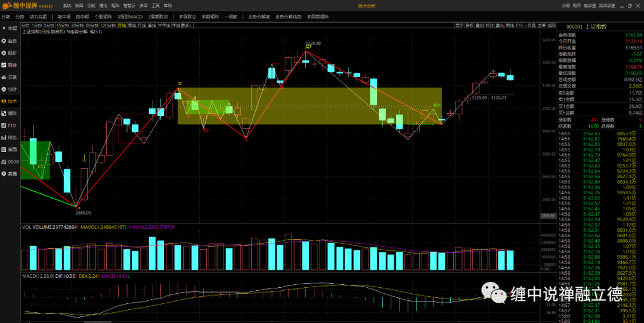The width and height of the screenshot is (644, 323).
Task: Click 多周期矩阵 toolbar item
Action: [317, 17]
